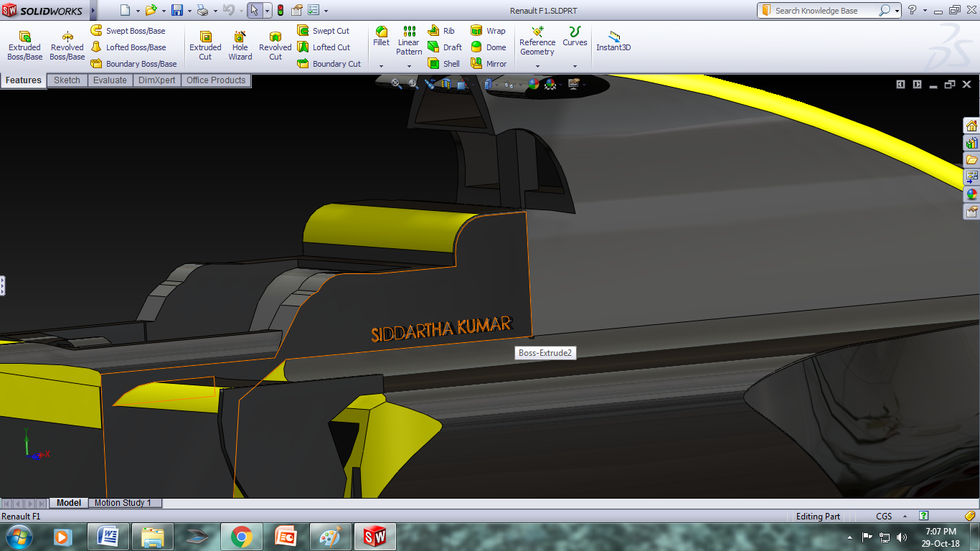Switch to the Sketch tab
The image size is (980, 551).
pos(67,80)
